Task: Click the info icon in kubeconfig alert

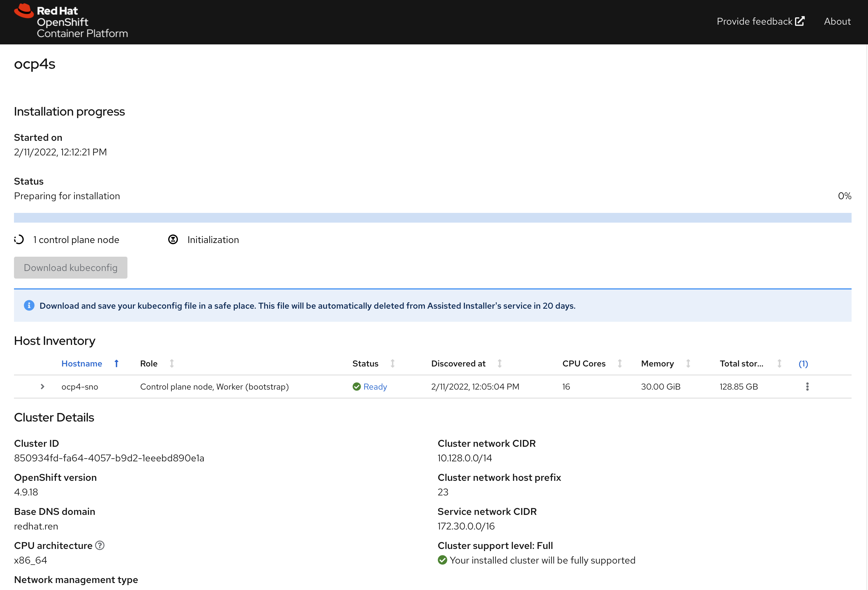Action: tap(29, 305)
